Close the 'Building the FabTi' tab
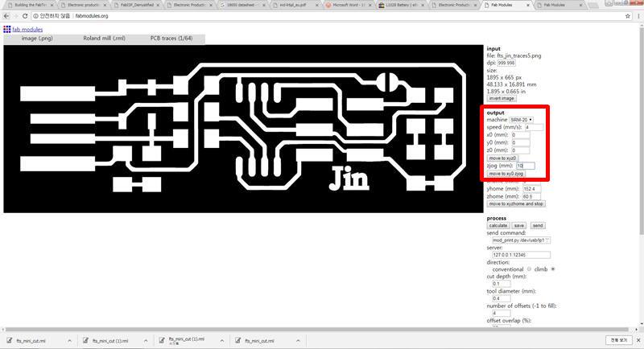Screen dimensions: 644x349 [52, 5]
